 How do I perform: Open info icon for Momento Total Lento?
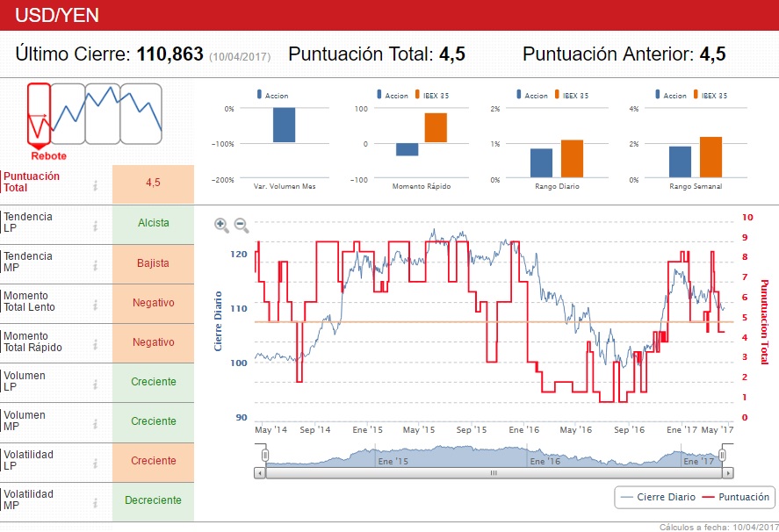(95, 305)
